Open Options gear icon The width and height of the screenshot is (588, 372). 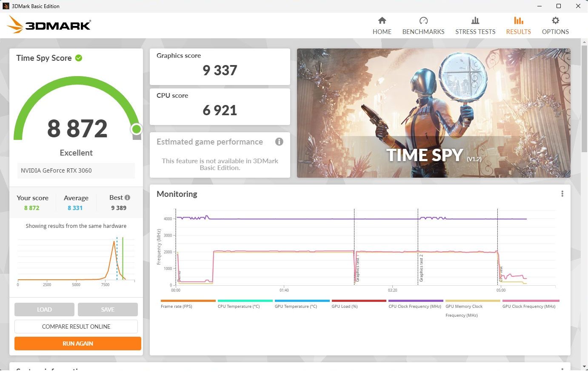(555, 20)
